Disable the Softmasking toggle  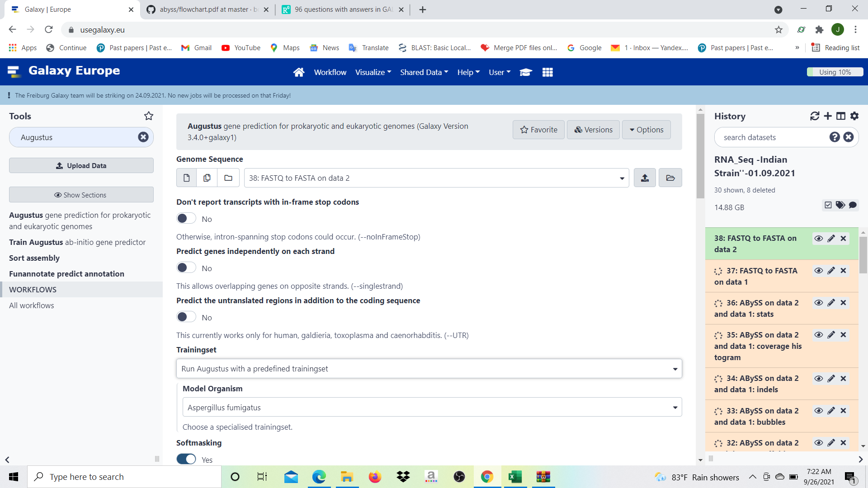[186, 459]
